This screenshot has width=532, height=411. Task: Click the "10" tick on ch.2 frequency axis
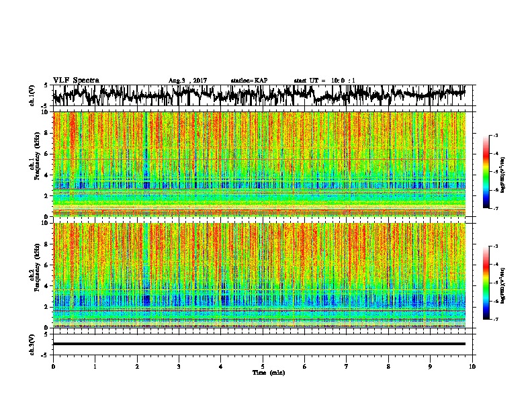[x=46, y=223]
